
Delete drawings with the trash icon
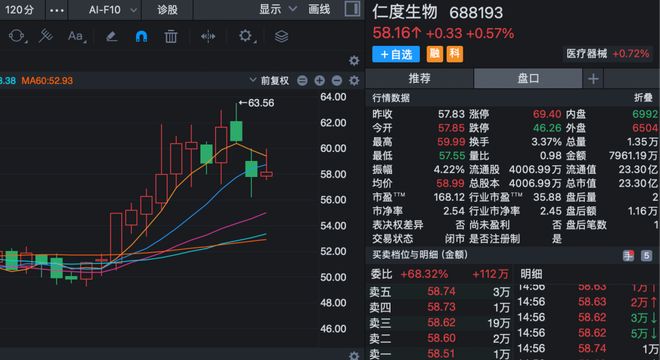pos(170,37)
